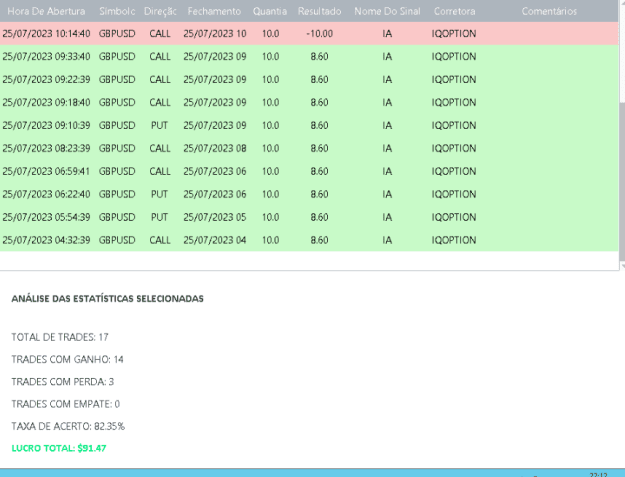Image resolution: width=625 pixels, height=477 pixels.
Task: Select the losing trade opened 25/07/2023 10:14:40
Action: [309, 33]
